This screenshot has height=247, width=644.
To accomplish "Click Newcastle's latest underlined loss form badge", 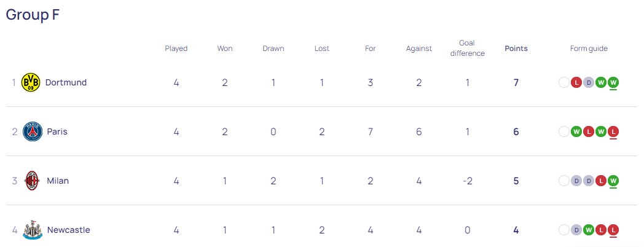I will click(x=613, y=230).
